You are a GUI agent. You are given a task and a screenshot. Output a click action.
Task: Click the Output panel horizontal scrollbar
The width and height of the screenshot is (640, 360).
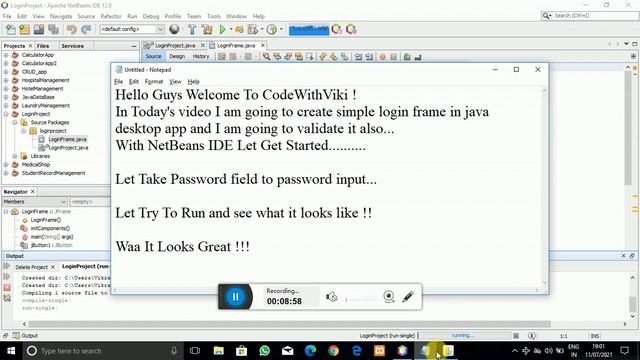coord(289,324)
